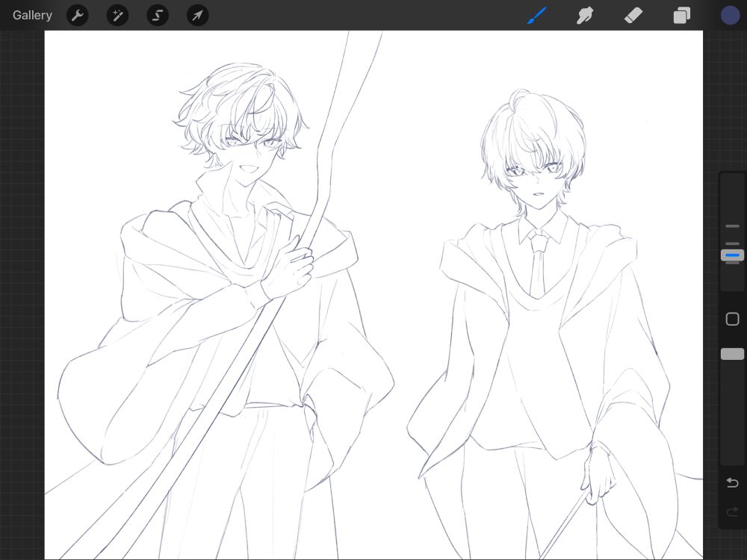Image resolution: width=747 pixels, height=560 pixels.
Task: Adjust the brush size slider handle
Action: 732,255
